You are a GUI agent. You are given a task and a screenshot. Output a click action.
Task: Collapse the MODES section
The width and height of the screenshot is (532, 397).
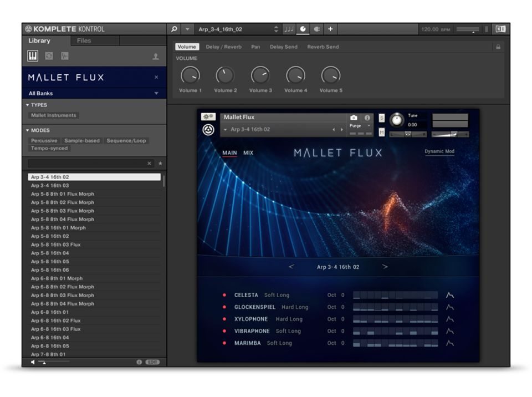(x=28, y=130)
